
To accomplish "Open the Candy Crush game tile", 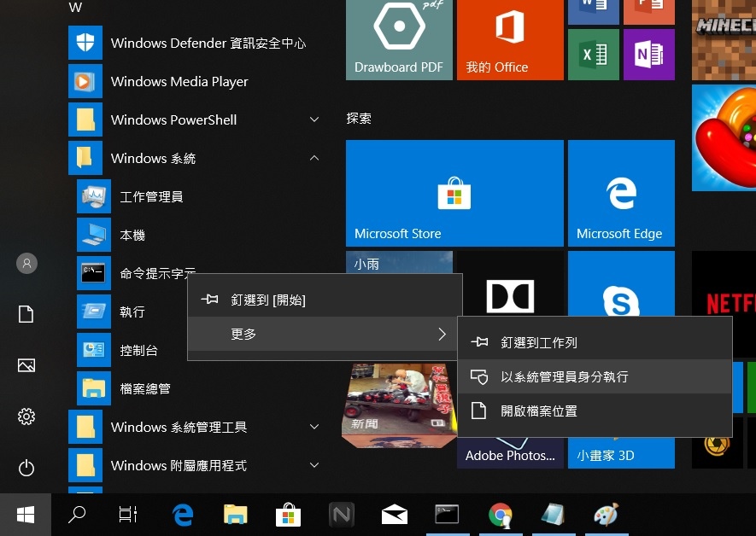I will coord(724,137).
